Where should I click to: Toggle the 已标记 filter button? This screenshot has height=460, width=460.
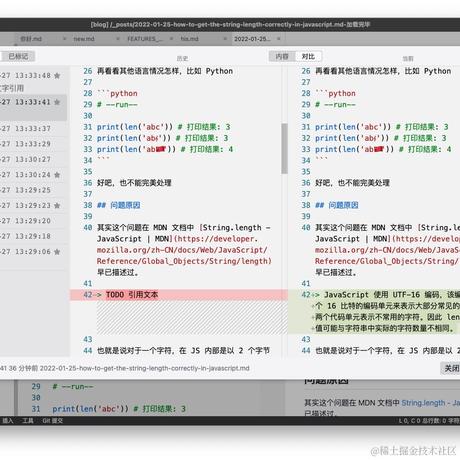(18, 56)
